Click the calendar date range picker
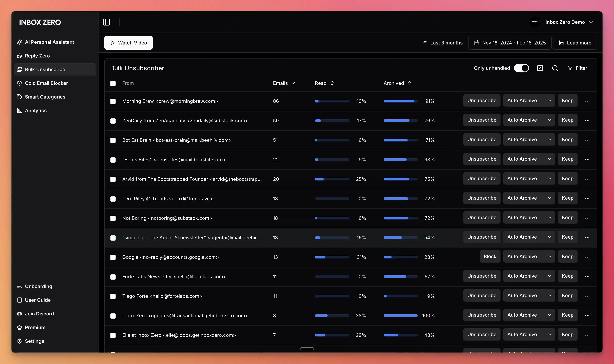This screenshot has height=364, width=614. tap(510, 43)
